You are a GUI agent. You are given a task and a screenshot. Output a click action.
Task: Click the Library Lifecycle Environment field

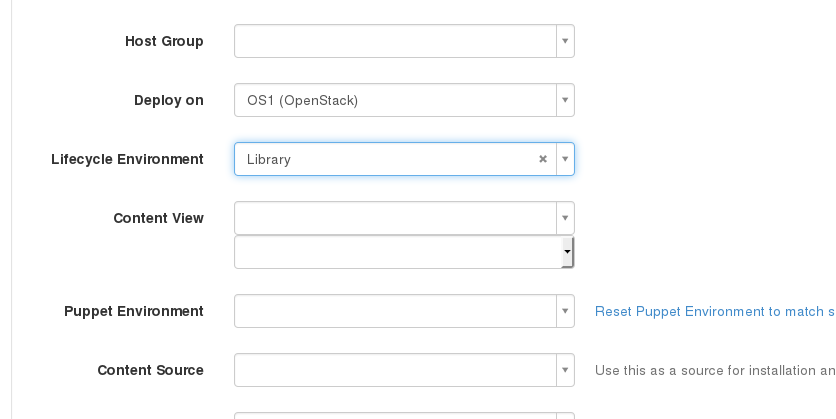click(x=404, y=159)
